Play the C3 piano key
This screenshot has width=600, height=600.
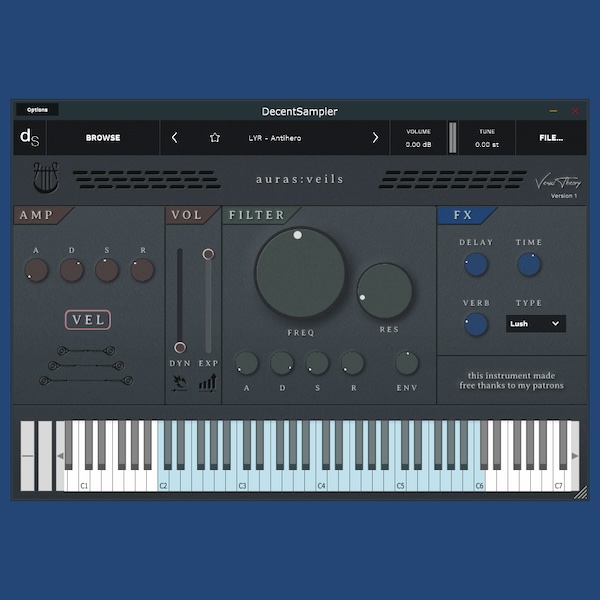(242, 481)
